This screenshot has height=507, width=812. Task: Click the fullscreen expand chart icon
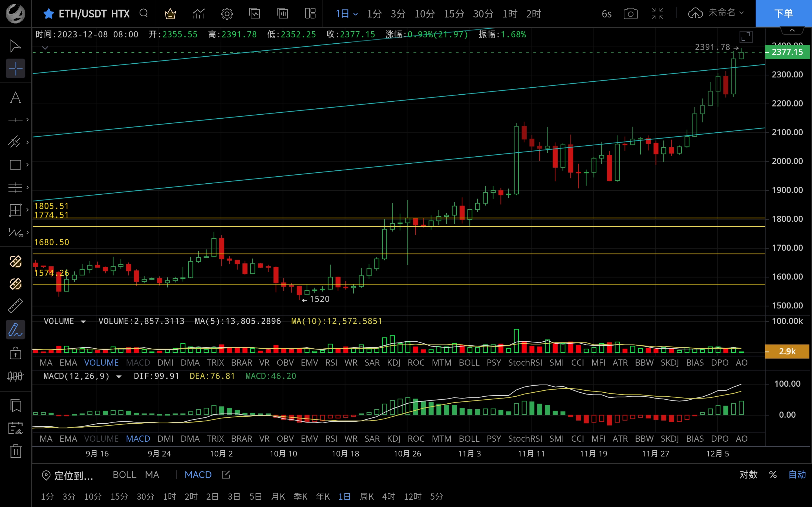click(746, 37)
